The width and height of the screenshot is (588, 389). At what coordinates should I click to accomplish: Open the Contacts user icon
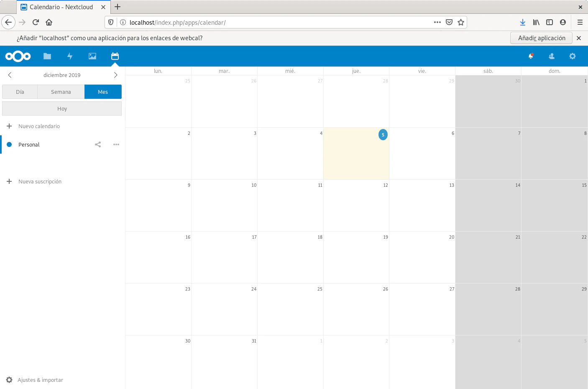pos(552,56)
